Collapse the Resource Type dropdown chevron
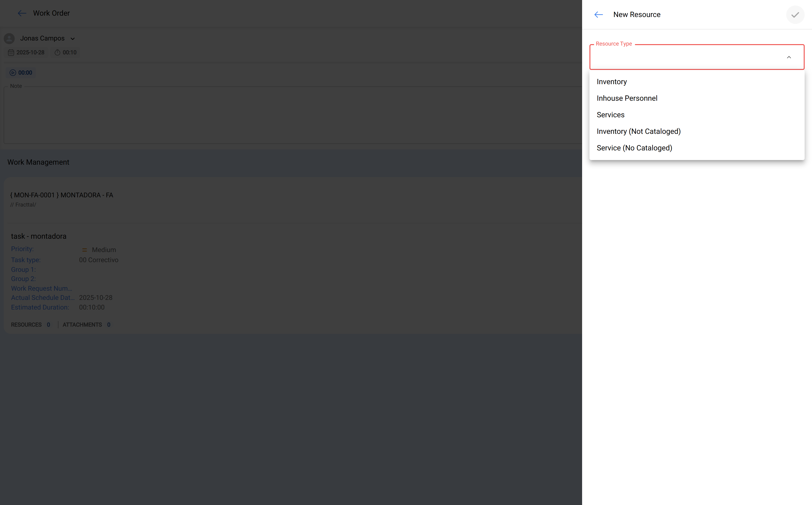The image size is (812, 505). 789,57
